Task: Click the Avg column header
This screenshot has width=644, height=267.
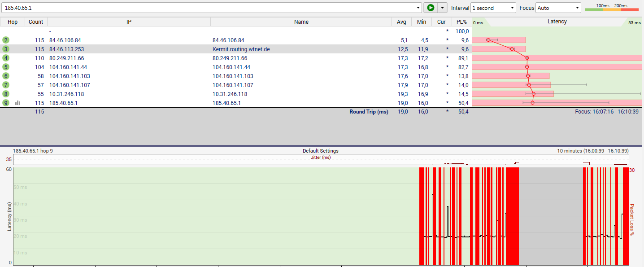Action: point(401,22)
